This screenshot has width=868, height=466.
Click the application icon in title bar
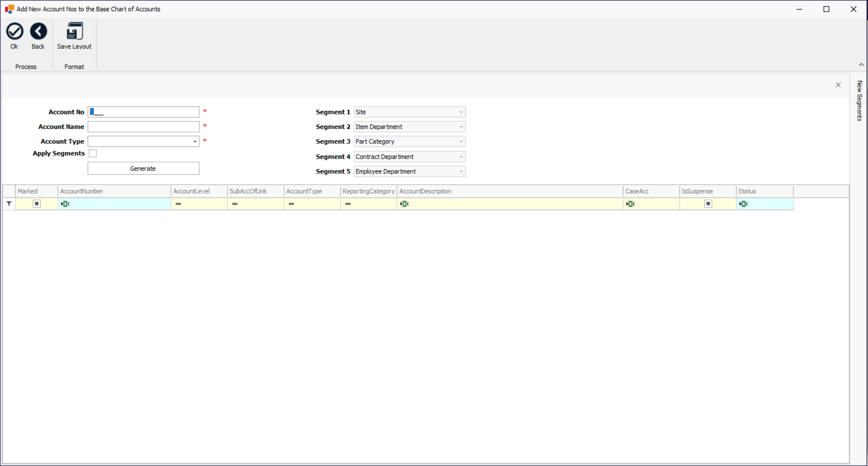point(9,9)
